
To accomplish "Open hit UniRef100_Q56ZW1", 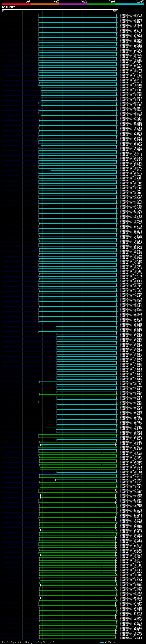I will point(131,42).
